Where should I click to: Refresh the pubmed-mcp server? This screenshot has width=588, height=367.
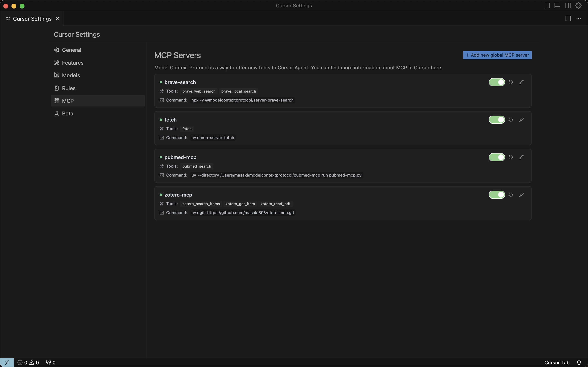pos(511,157)
